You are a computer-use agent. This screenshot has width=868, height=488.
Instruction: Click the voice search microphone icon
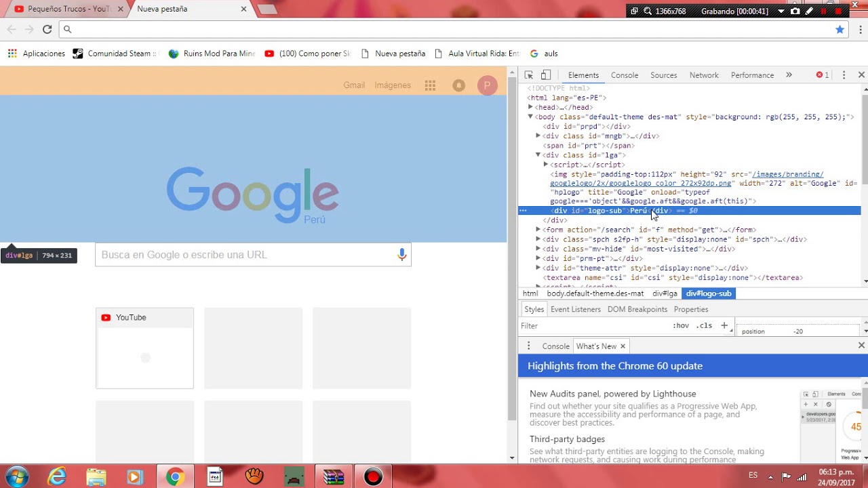[402, 255]
